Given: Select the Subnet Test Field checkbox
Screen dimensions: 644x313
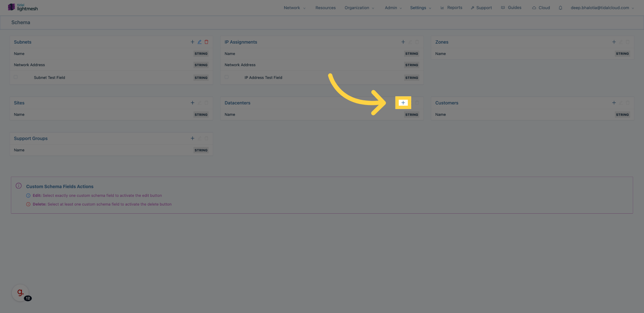Looking at the screenshot, I should coord(16,77).
